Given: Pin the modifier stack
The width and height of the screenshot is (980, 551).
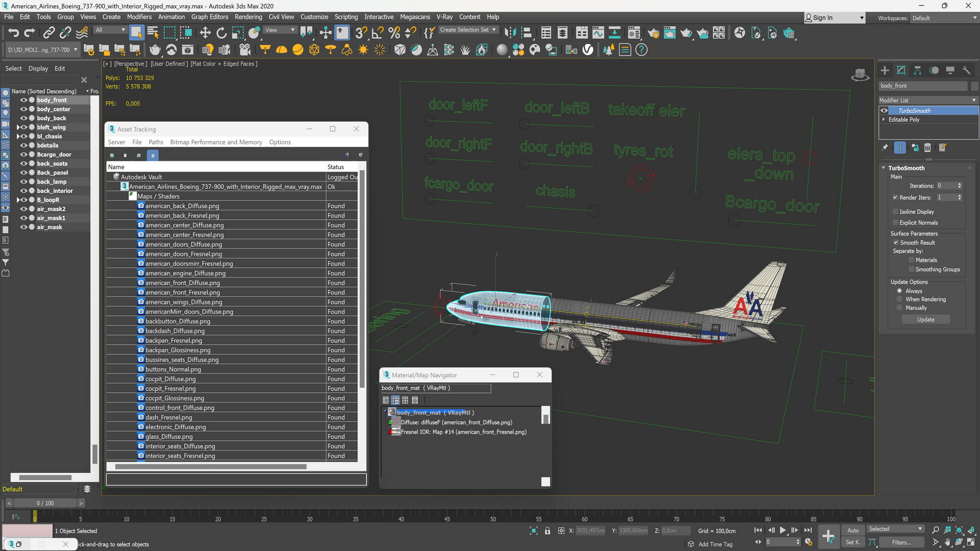Looking at the screenshot, I should [x=885, y=147].
